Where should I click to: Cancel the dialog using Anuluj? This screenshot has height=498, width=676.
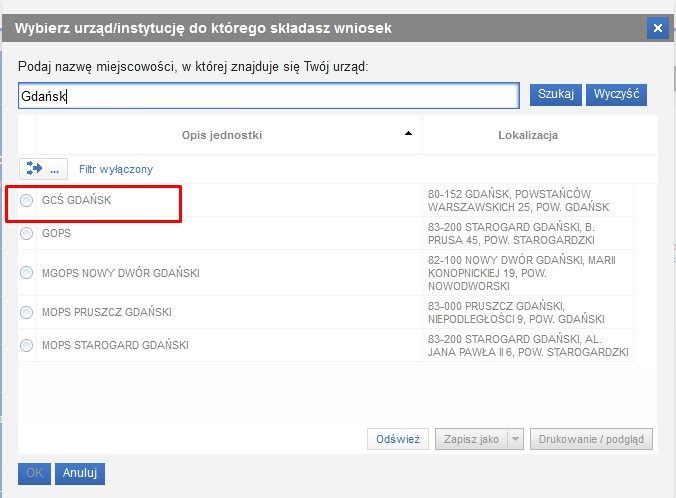coord(80,473)
